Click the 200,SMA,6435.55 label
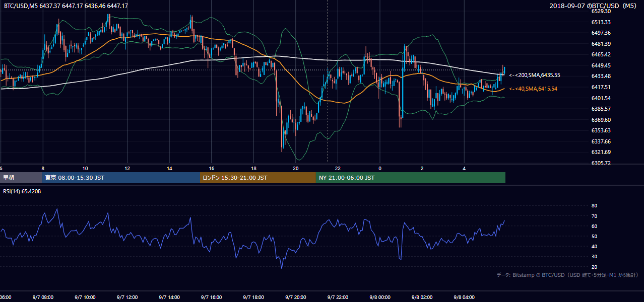Image resolution: width=644 pixels, height=302 pixels. point(535,75)
